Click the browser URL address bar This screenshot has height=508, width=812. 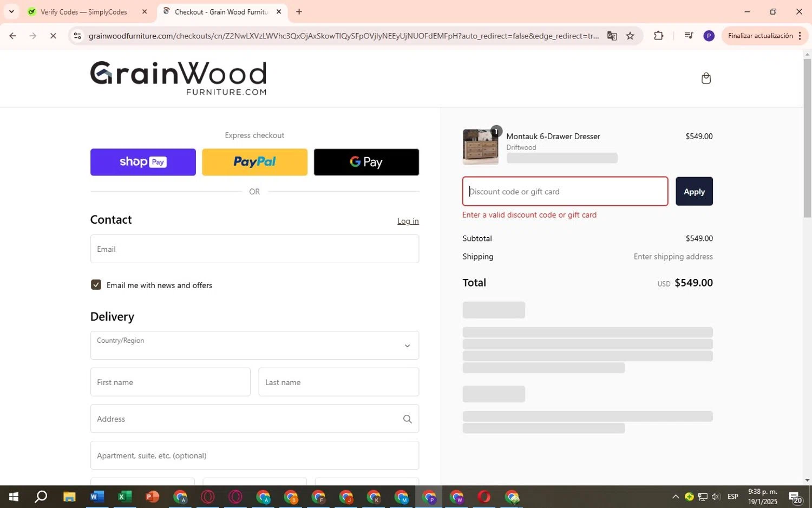click(343, 36)
